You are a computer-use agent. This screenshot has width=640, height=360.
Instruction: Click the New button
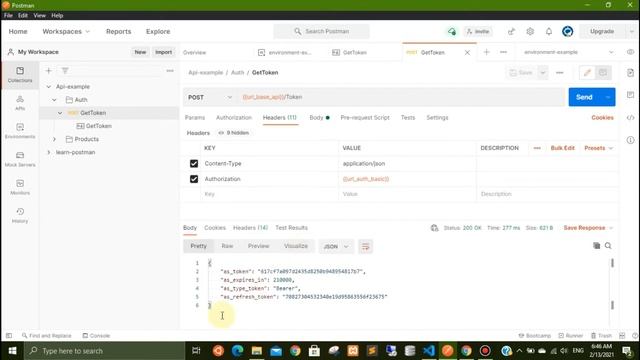tap(140, 52)
